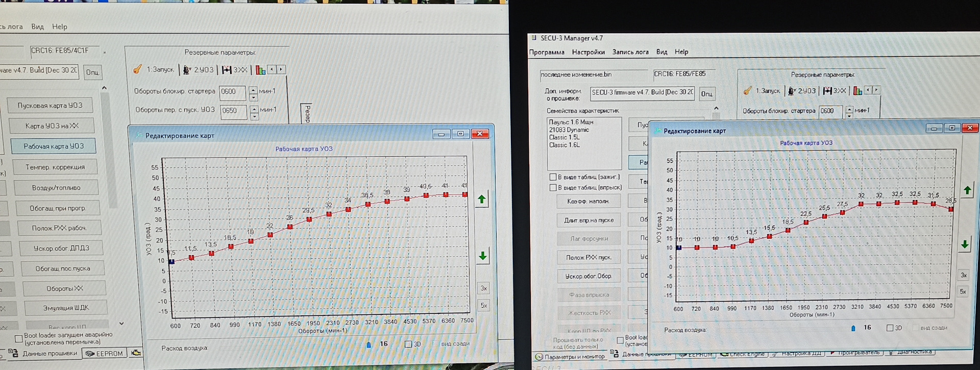Screen dimensions: 980x370
Task: Open the colored bar chart tab in right window
Action: pyautogui.click(x=857, y=91)
